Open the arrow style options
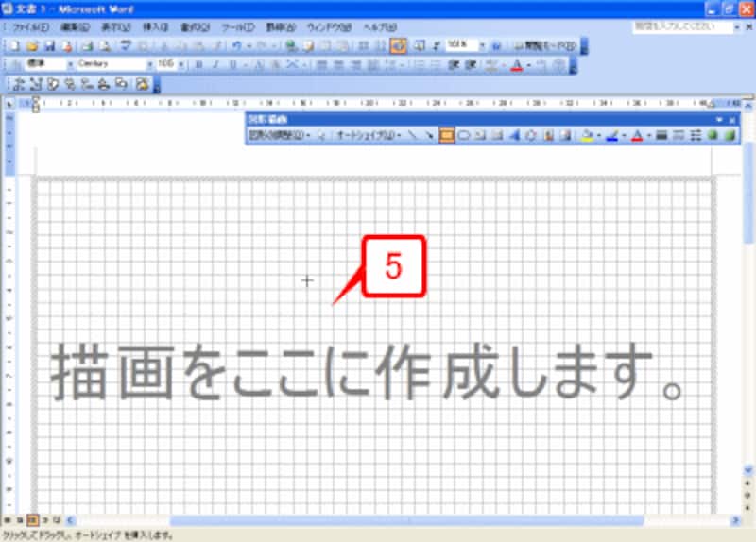756x542 pixels. coord(696,136)
